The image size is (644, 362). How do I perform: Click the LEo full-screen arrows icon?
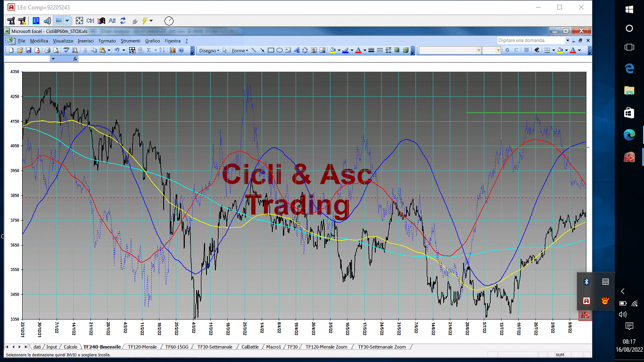(x=79, y=21)
